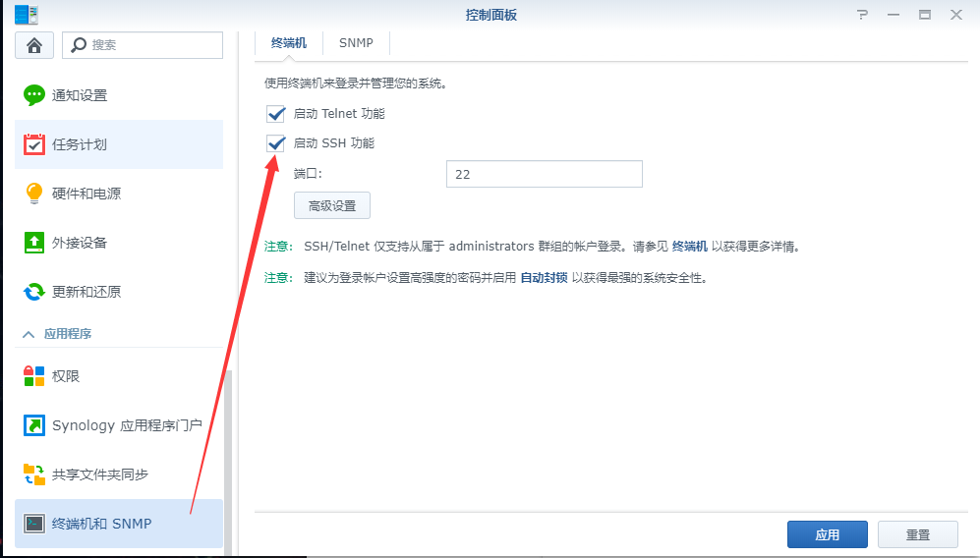Switch to the SNMP tab
980x558 pixels.
pos(356,43)
